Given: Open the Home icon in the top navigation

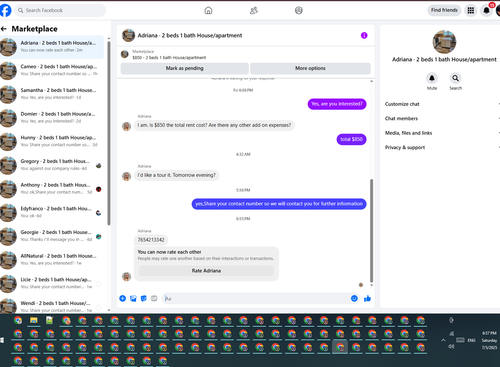Looking at the screenshot, I should (x=208, y=10).
